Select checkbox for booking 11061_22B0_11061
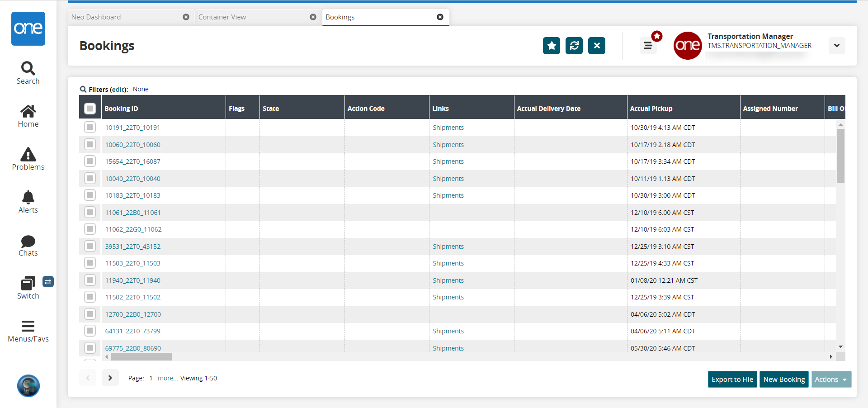 pyautogui.click(x=90, y=213)
